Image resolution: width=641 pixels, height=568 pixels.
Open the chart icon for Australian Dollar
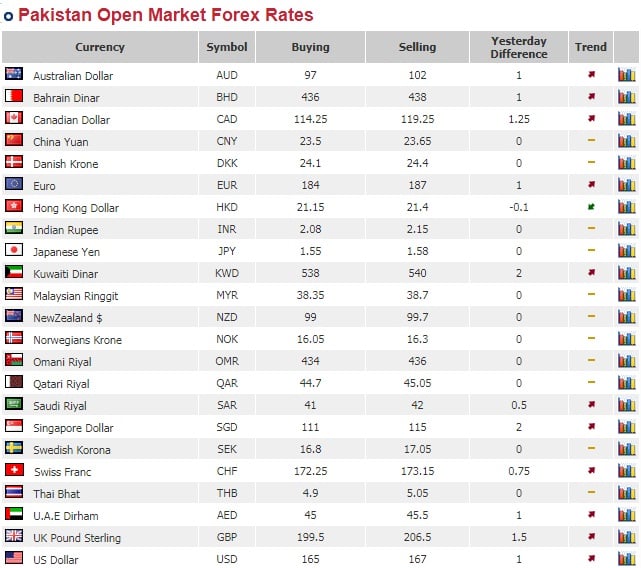[627, 75]
